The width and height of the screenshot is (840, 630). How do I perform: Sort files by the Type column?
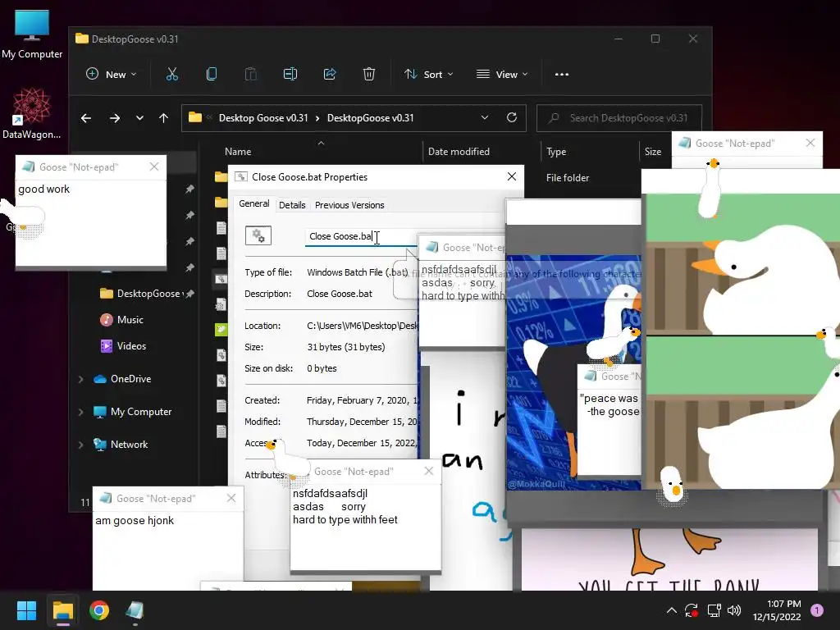[x=556, y=152]
